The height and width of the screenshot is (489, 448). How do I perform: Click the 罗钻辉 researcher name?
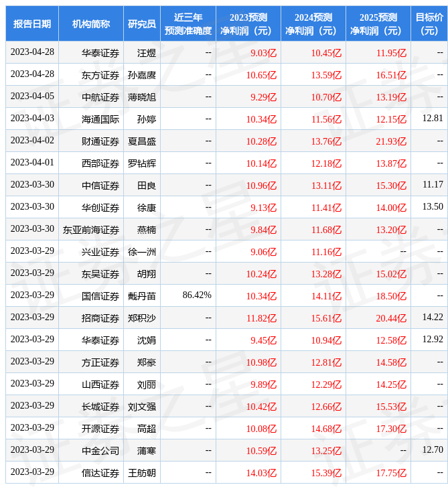click(141, 163)
